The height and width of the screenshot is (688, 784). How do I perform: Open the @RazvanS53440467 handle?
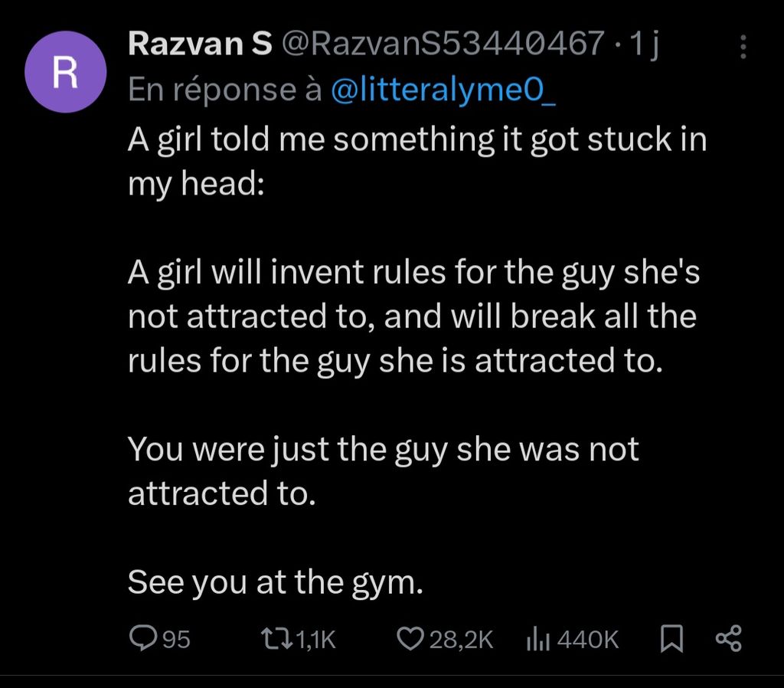(x=443, y=44)
